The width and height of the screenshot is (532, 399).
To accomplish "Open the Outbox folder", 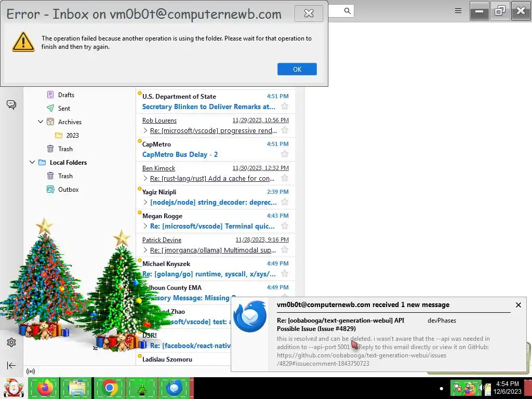I will click(x=69, y=190).
